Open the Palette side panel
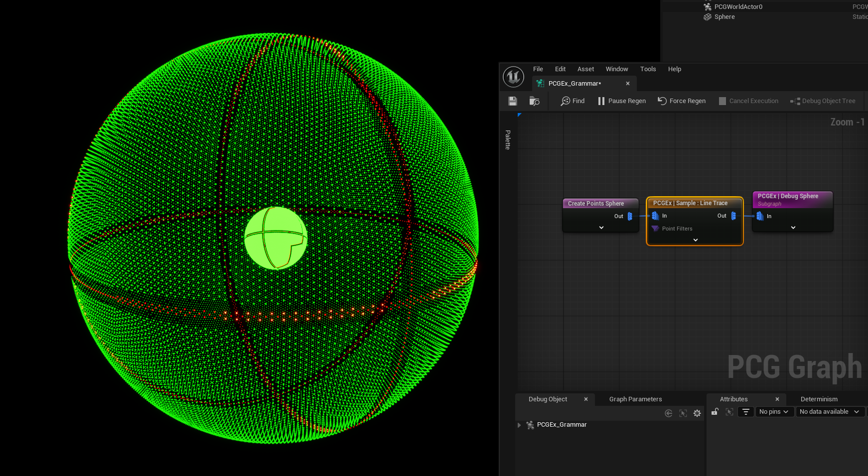 (508, 140)
